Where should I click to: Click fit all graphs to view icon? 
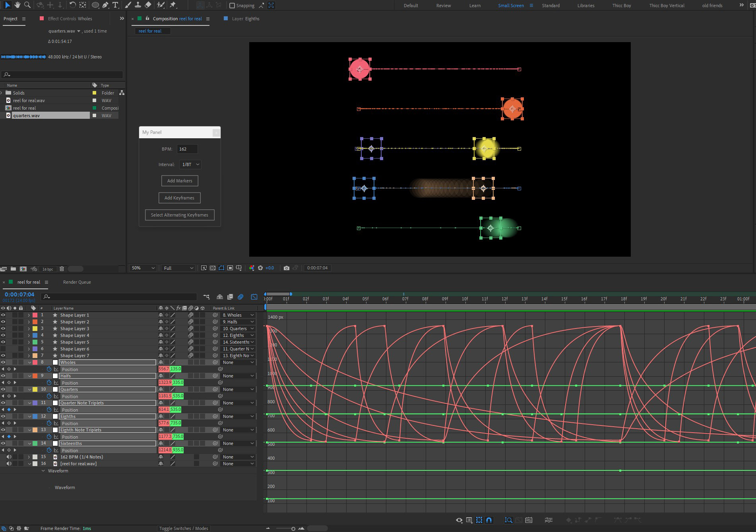pyautogui.click(x=529, y=520)
